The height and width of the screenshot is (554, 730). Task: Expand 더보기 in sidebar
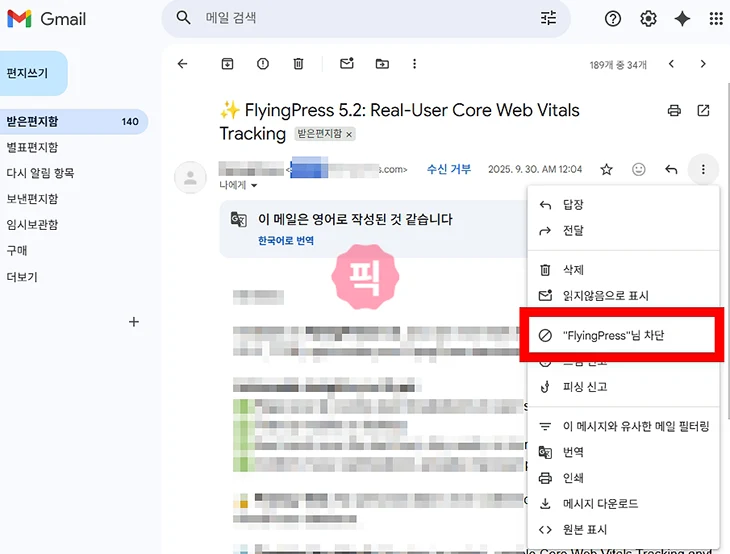pyautogui.click(x=22, y=277)
